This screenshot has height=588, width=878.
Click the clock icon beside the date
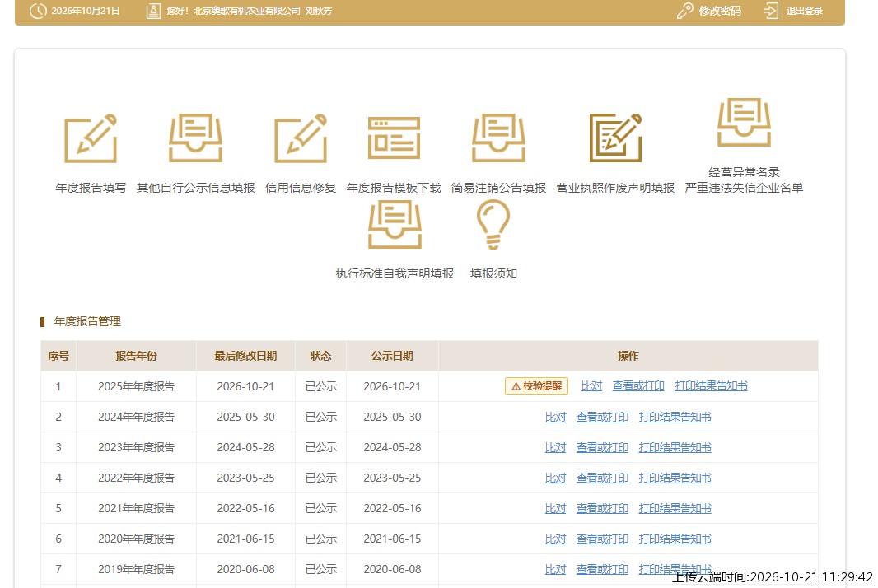click(x=38, y=11)
